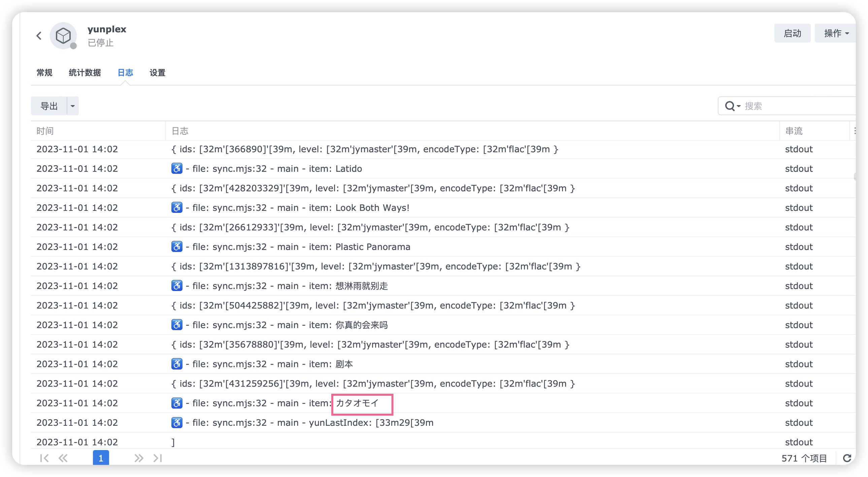The height and width of the screenshot is (477, 868).
Task: Switch to the 统计数据 tab
Action: [85, 72]
